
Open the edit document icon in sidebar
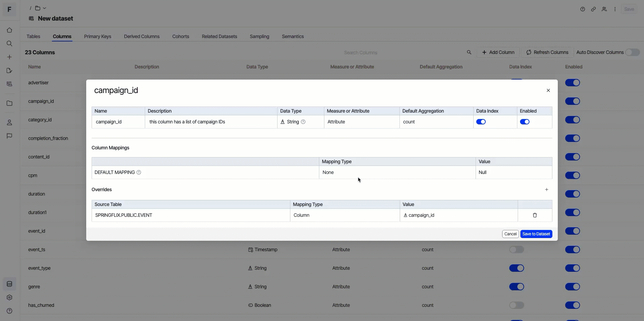click(9, 70)
